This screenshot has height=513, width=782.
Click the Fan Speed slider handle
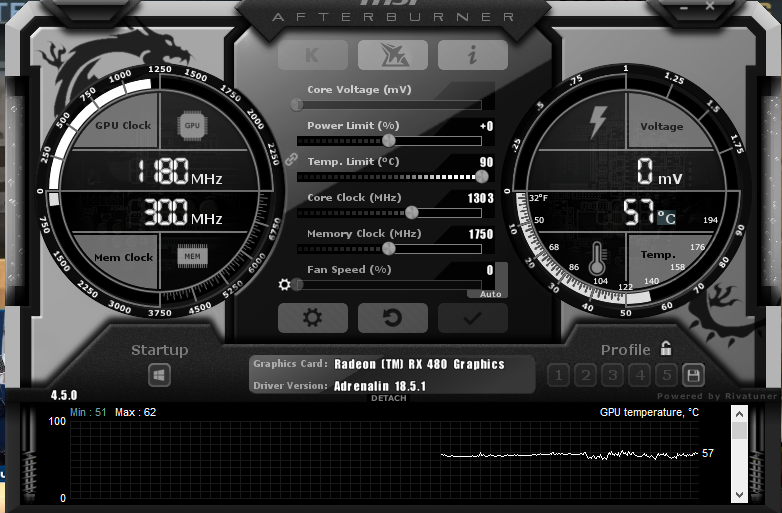click(298, 285)
